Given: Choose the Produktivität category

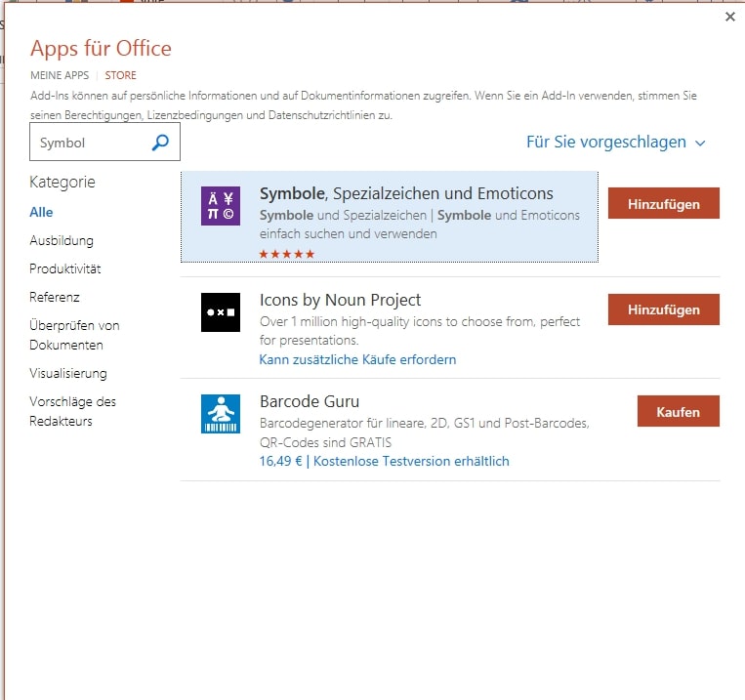Looking at the screenshot, I should tap(65, 268).
